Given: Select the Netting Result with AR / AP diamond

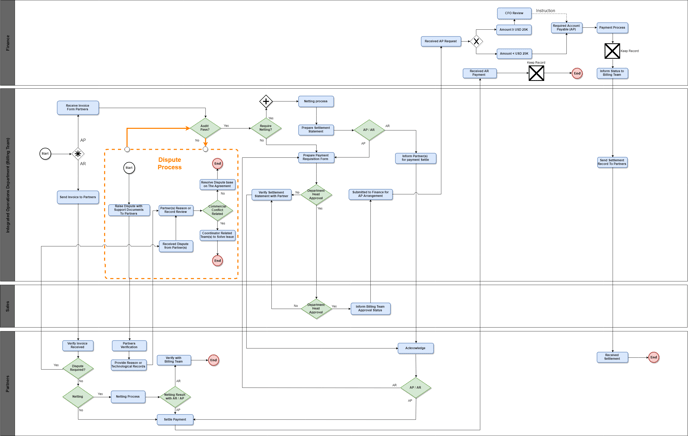Looking at the screenshot, I should 175,397.
